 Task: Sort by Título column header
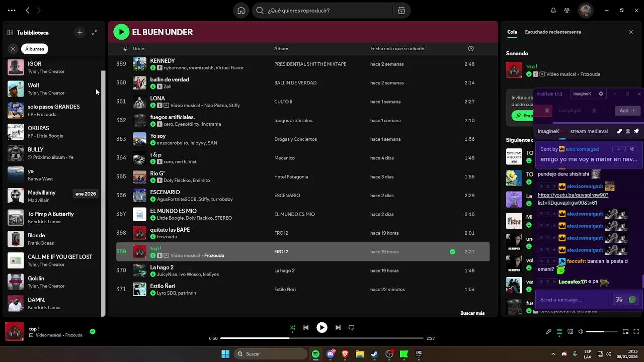click(138, 49)
